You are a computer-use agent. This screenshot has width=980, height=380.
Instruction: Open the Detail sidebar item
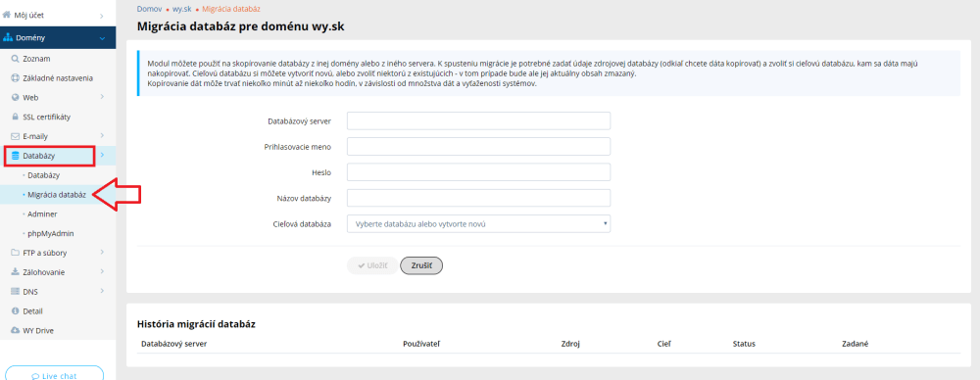coord(32,311)
